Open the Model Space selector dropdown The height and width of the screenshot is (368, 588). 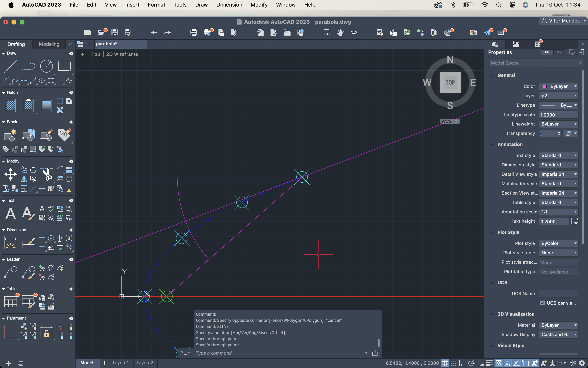point(536,63)
